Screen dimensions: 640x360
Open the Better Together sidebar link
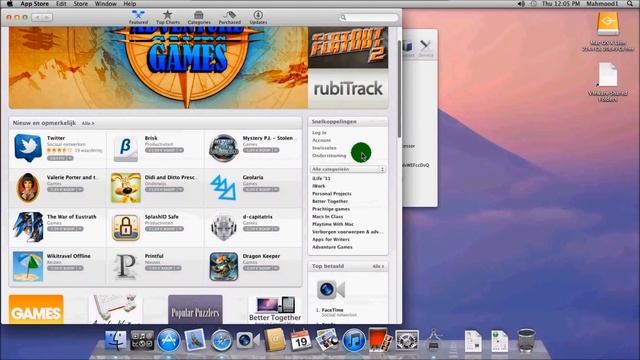point(330,202)
